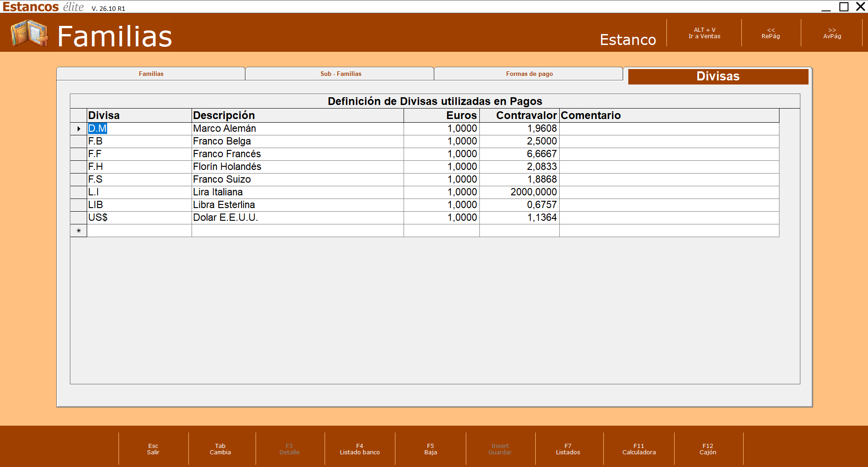The image size is (868, 467).
Task: Select the highlighted D.M divisa cell
Action: (139, 129)
